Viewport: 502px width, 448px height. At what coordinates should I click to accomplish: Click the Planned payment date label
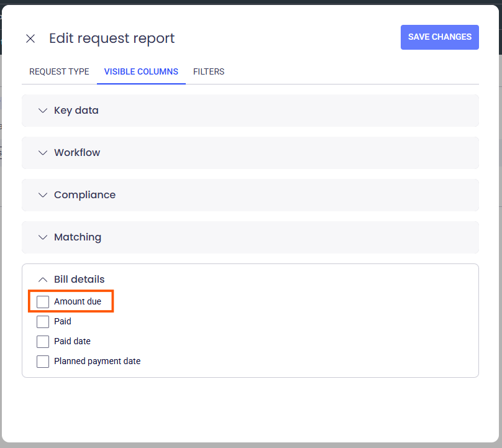point(98,361)
